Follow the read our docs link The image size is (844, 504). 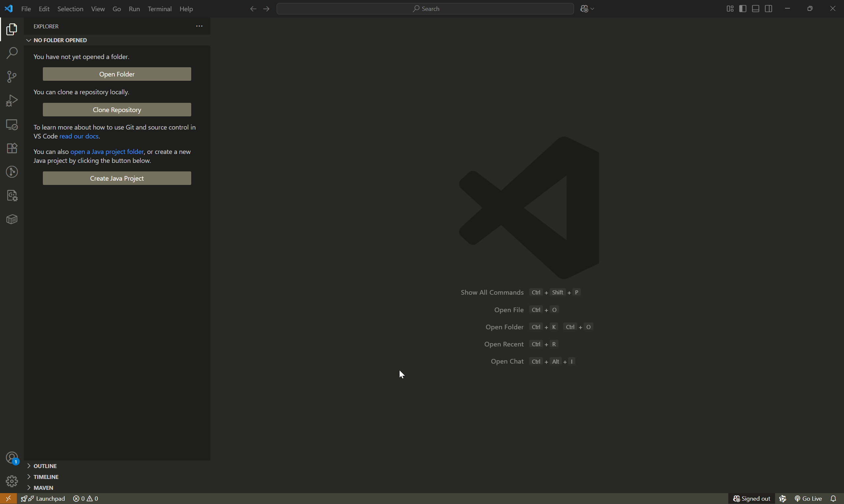(x=79, y=136)
